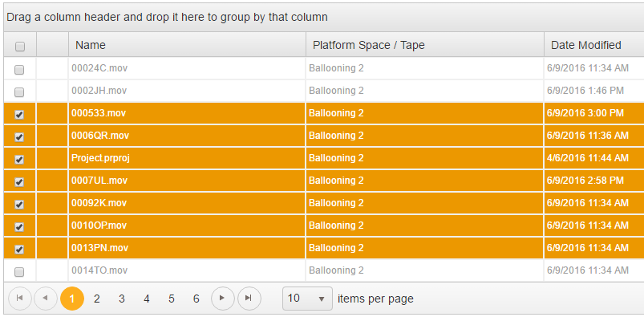Click the file name 0013PN.mov
Screen dimensions: 644x317
99,248
